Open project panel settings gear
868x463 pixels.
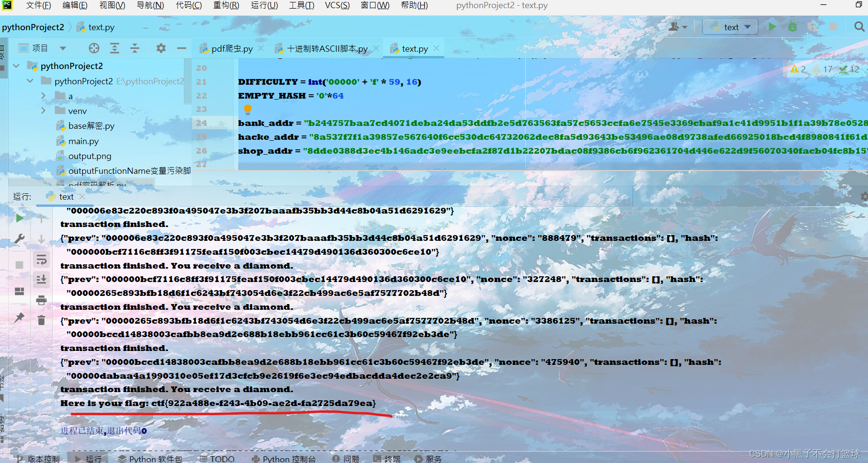(161, 48)
